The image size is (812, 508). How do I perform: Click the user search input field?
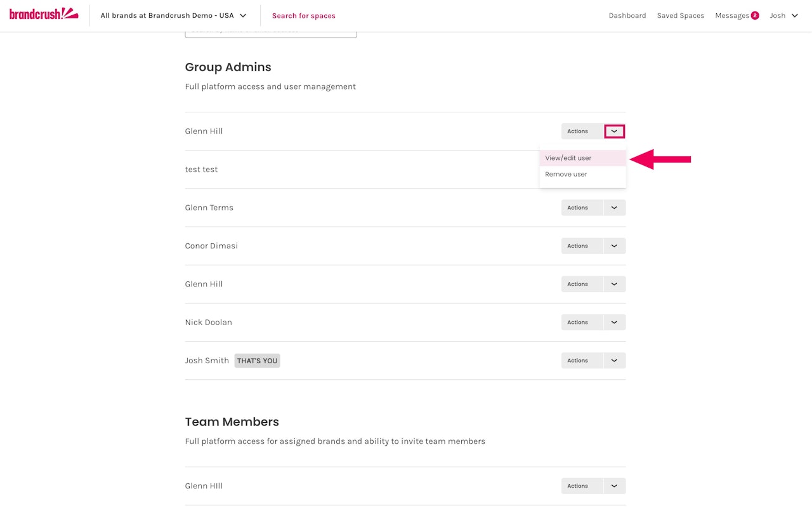coord(270,32)
